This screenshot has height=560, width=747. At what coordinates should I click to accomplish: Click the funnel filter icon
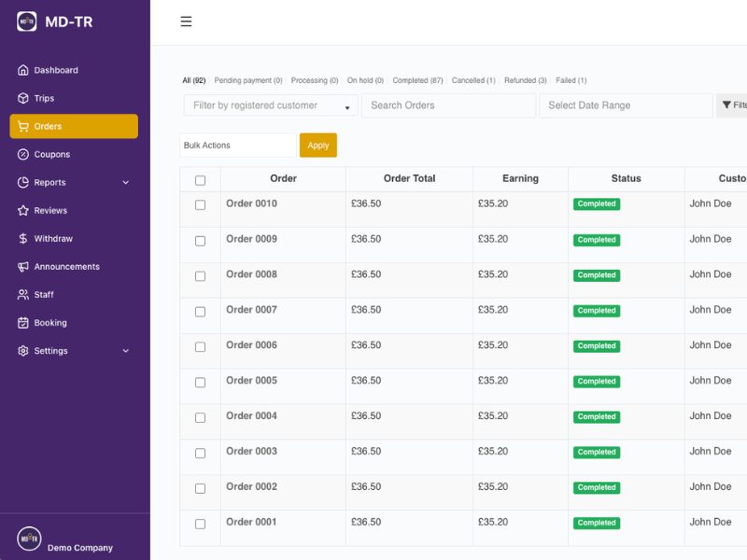click(x=726, y=105)
